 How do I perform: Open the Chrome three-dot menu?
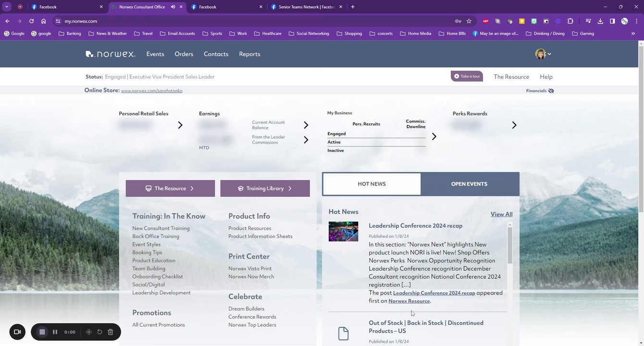click(x=636, y=21)
